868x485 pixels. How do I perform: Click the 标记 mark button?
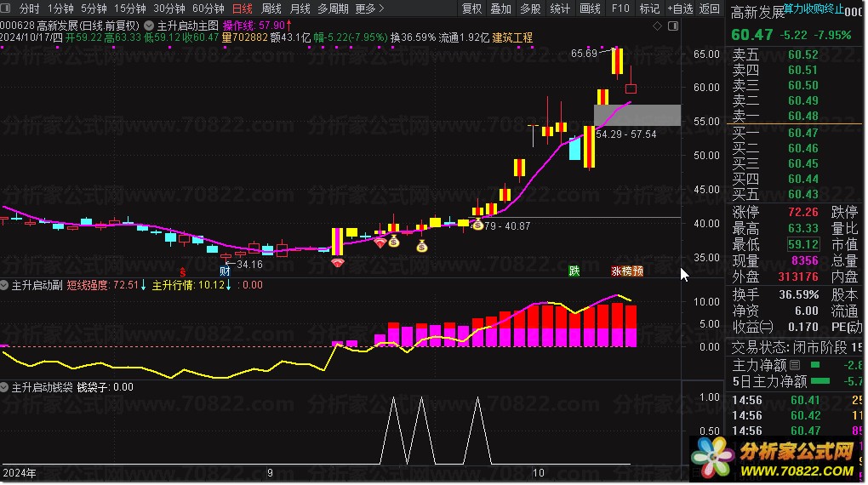(x=649, y=9)
